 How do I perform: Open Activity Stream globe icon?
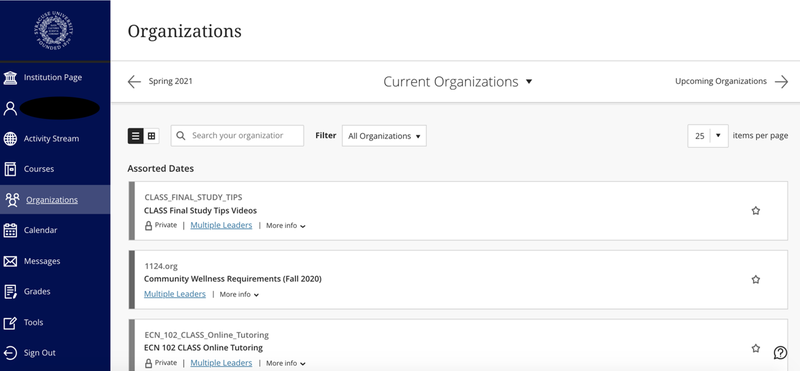coord(10,139)
